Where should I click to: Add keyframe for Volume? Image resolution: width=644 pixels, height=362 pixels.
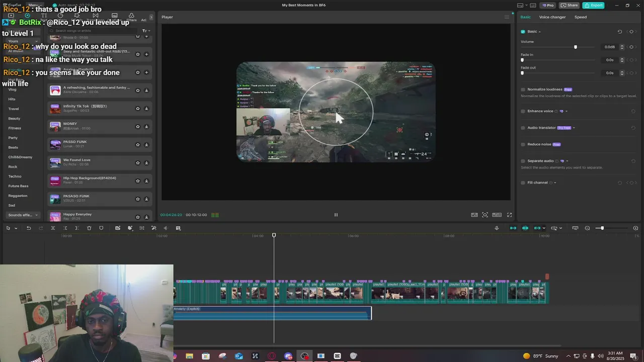click(x=631, y=47)
